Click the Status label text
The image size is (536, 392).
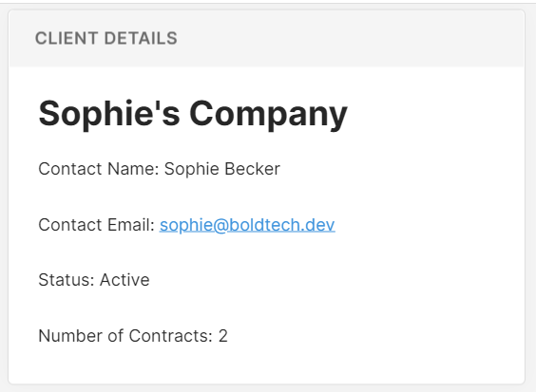point(67,280)
